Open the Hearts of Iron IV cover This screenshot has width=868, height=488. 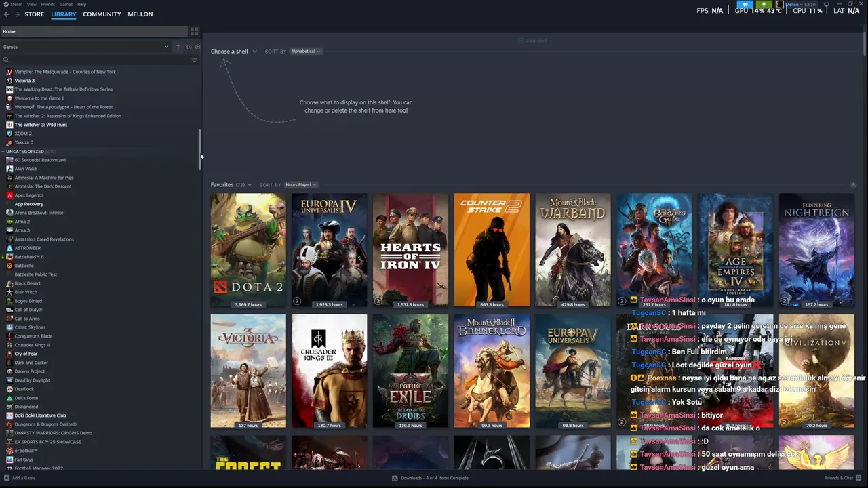[x=410, y=250]
